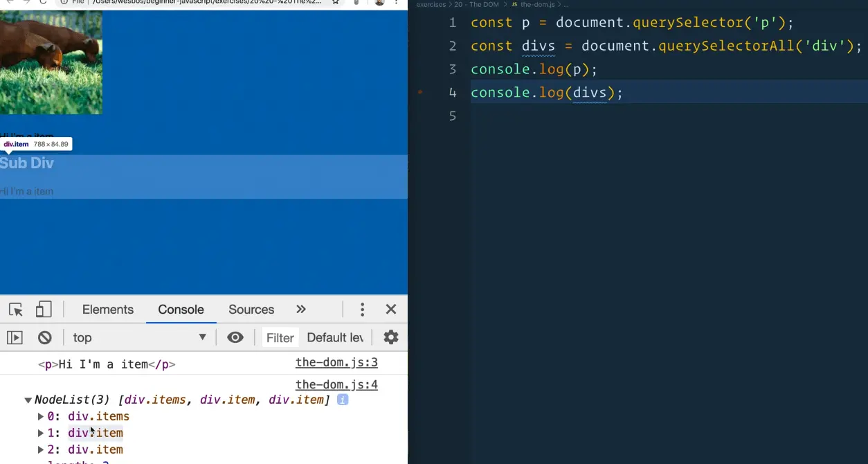Select the inspect element picker tool
868x464 pixels.
[x=15, y=309]
